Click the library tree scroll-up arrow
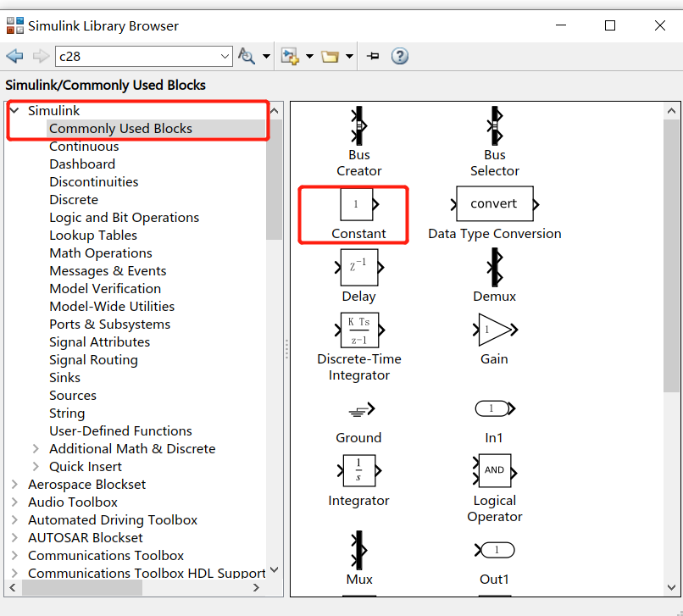This screenshot has width=683, height=616. (x=274, y=111)
